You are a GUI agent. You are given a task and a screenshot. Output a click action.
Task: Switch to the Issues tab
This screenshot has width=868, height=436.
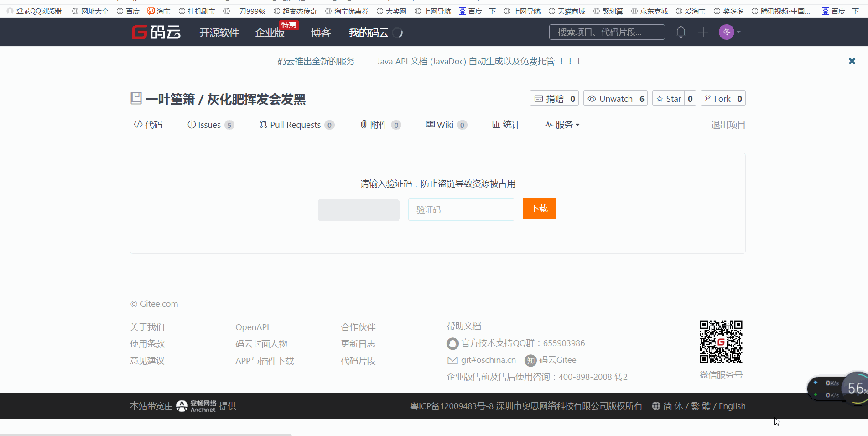tap(211, 125)
